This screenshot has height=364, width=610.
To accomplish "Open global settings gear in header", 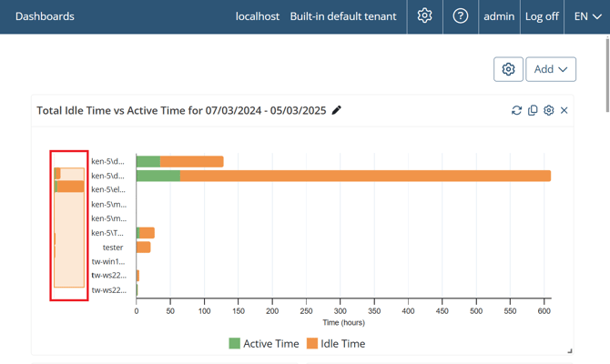I will tap(424, 16).
